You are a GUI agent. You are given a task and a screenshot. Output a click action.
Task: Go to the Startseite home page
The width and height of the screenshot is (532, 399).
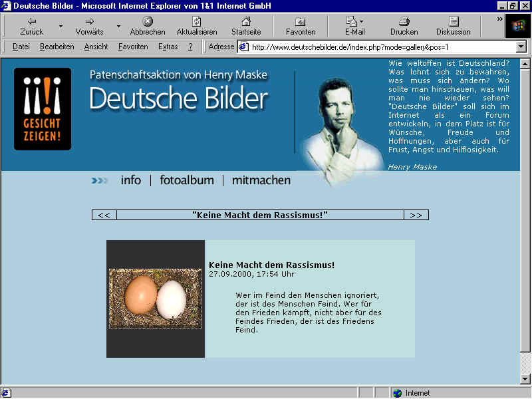tap(246, 27)
